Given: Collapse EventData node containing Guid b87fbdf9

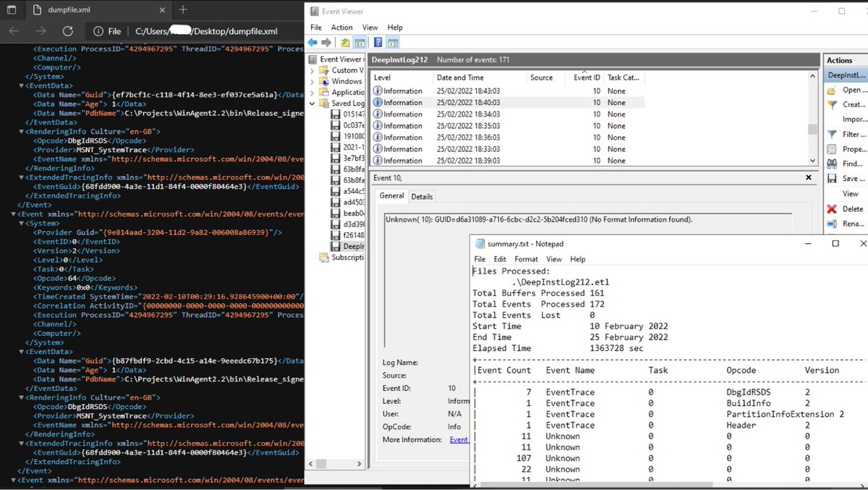Looking at the screenshot, I should (x=22, y=351).
